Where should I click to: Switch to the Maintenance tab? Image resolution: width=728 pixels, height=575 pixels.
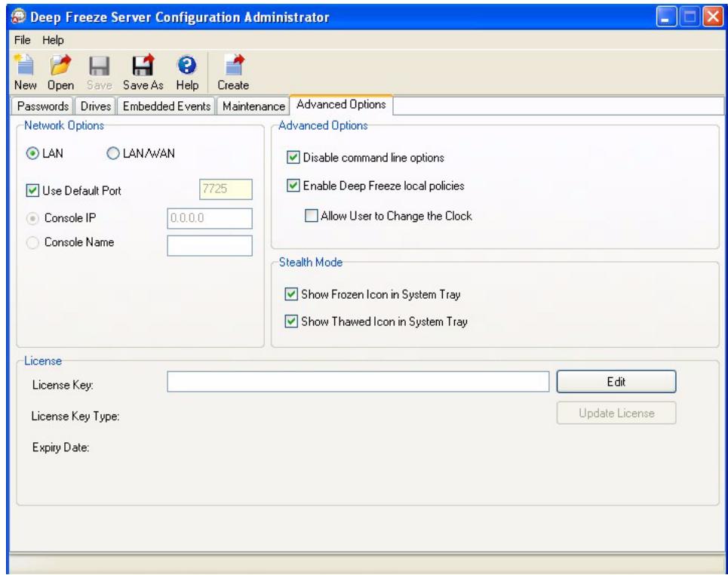click(x=253, y=106)
